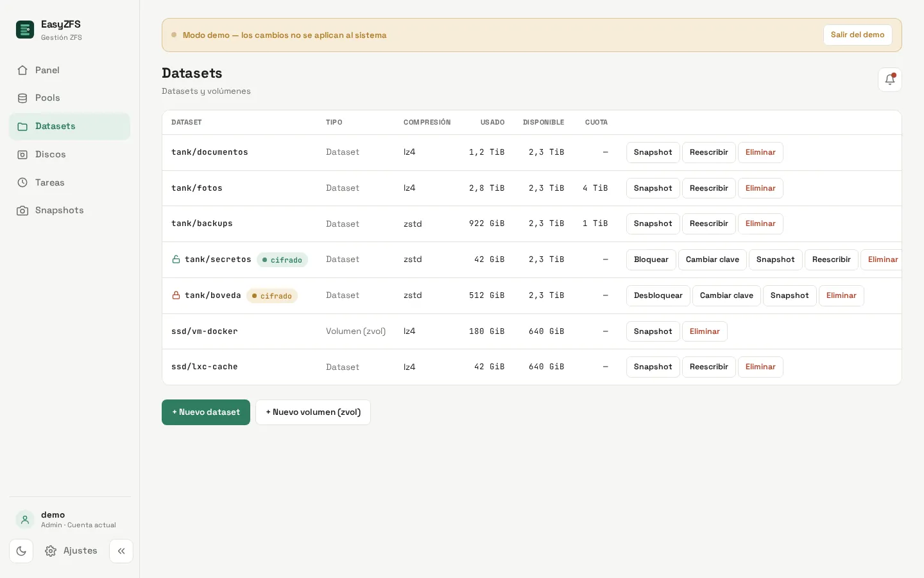The height and width of the screenshot is (578, 924).
Task: Click + Nuevo volumen (zvol) button
Action: click(313, 412)
